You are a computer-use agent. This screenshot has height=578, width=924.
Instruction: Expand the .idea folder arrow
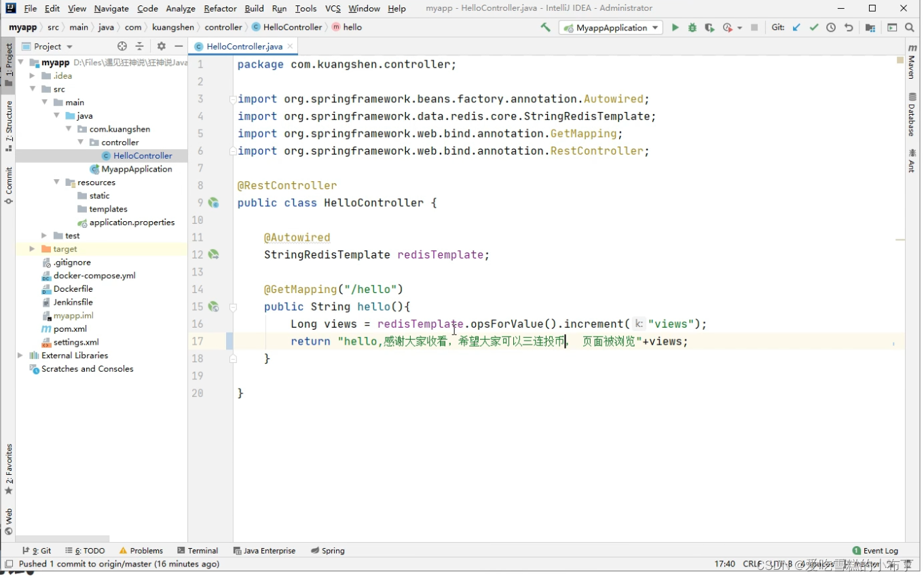(32, 76)
